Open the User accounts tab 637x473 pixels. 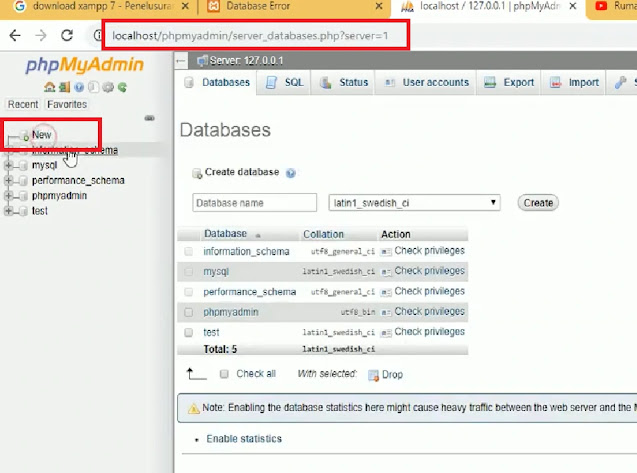click(x=425, y=82)
